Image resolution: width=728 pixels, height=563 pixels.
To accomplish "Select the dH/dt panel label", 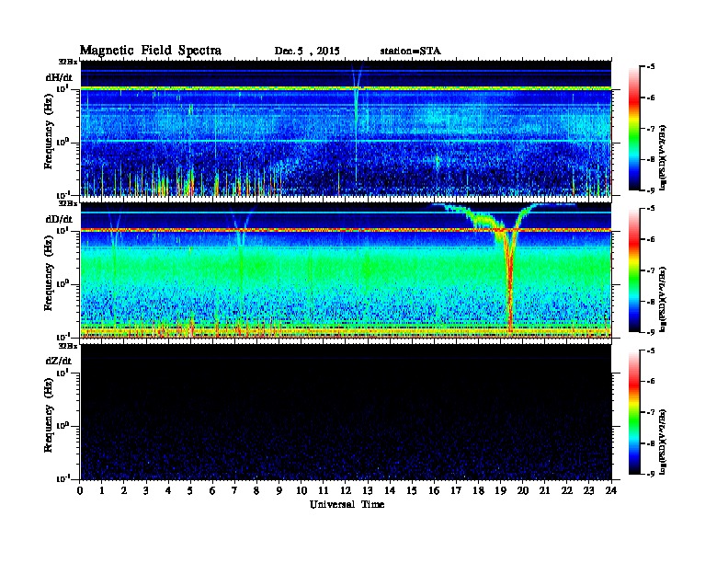I will click(59, 77).
